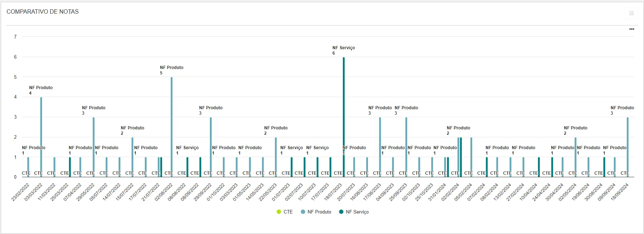Click the dark teal NF Serviço legend marker
Image resolution: width=644 pixels, height=234 pixels.
[x=341, y=212]
